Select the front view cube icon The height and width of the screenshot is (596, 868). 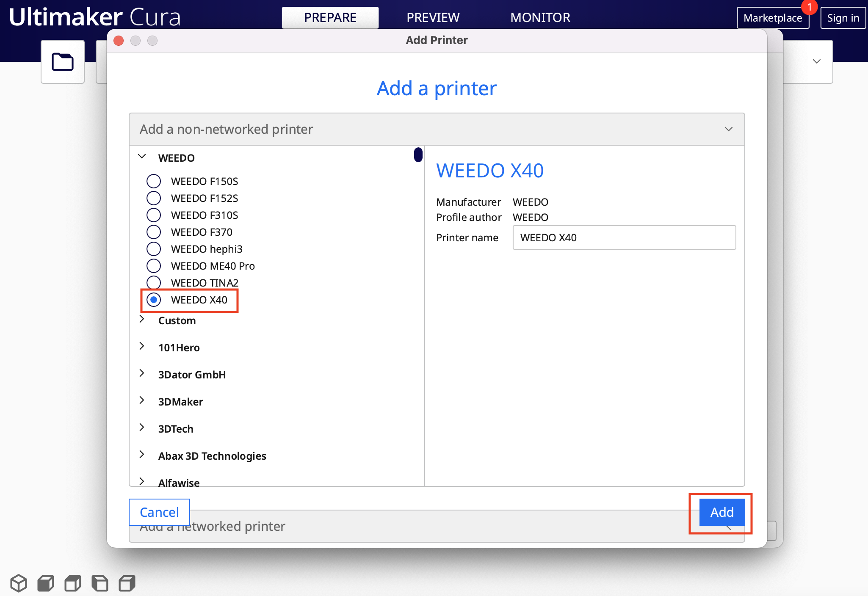click(46, 583)
